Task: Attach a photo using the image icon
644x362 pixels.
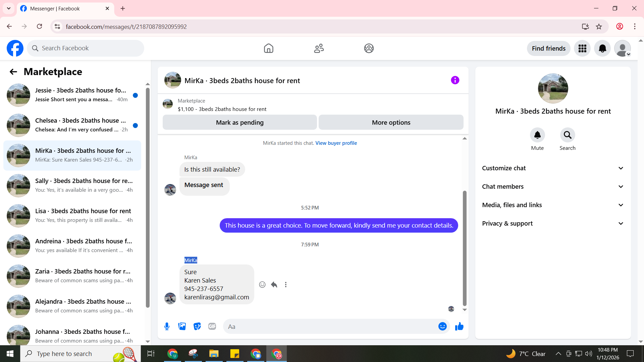Action: point(182,326)
